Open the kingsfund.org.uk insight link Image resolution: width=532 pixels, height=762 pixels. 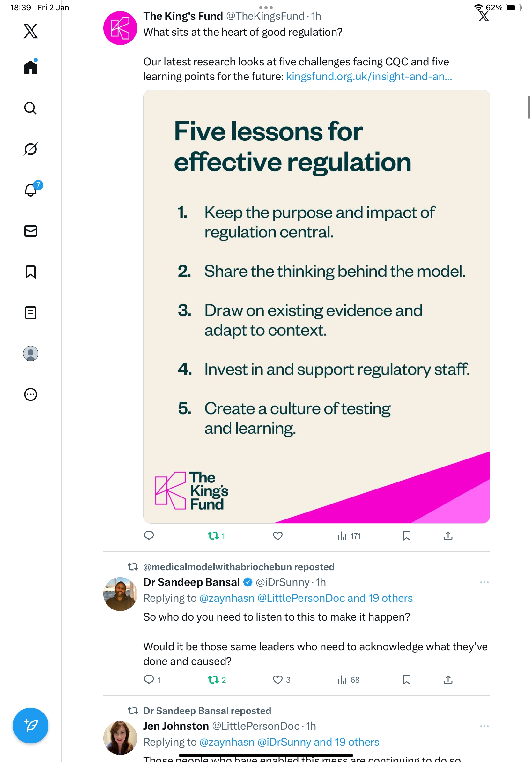point(368,77)
